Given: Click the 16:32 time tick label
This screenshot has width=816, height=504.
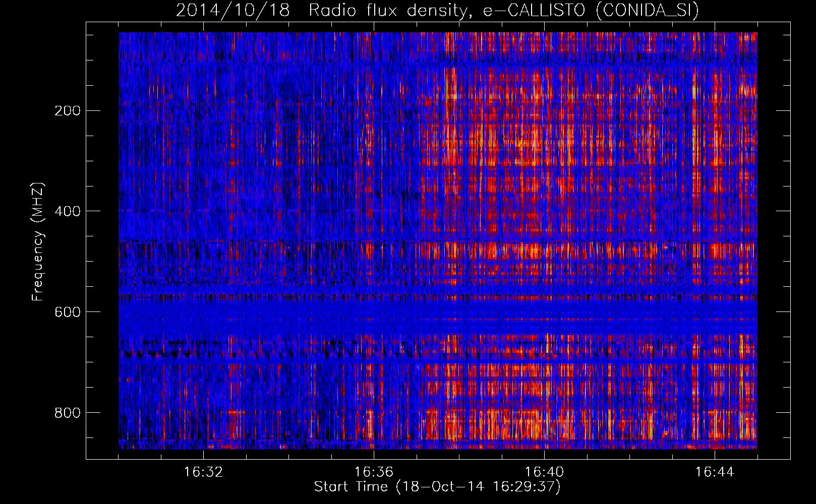Looking at the screenshot, I should pos(203,472).
